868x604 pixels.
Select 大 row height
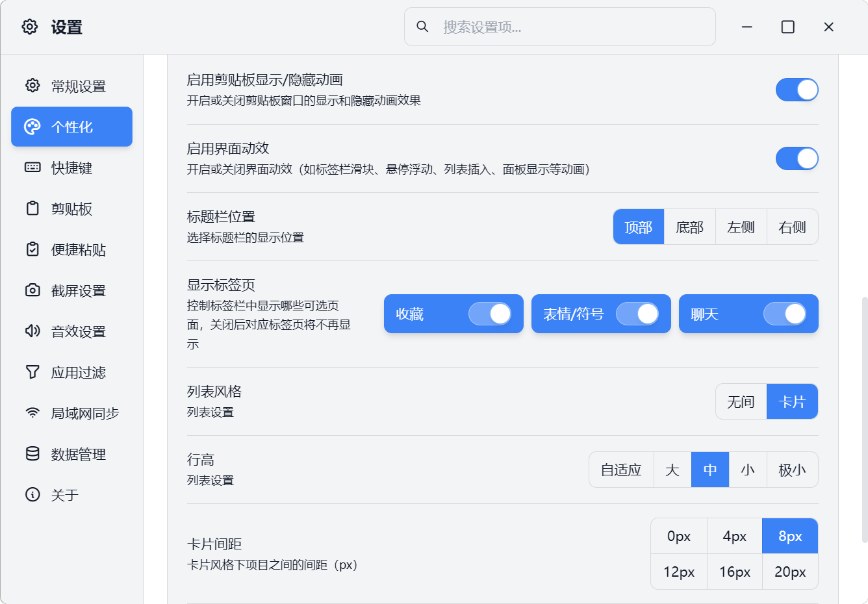click(x=672, y=470)
